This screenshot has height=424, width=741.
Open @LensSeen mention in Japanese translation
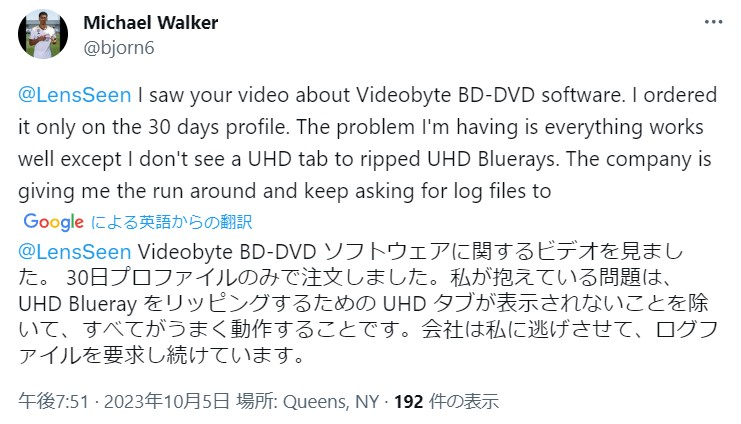[x=75, y=252]
